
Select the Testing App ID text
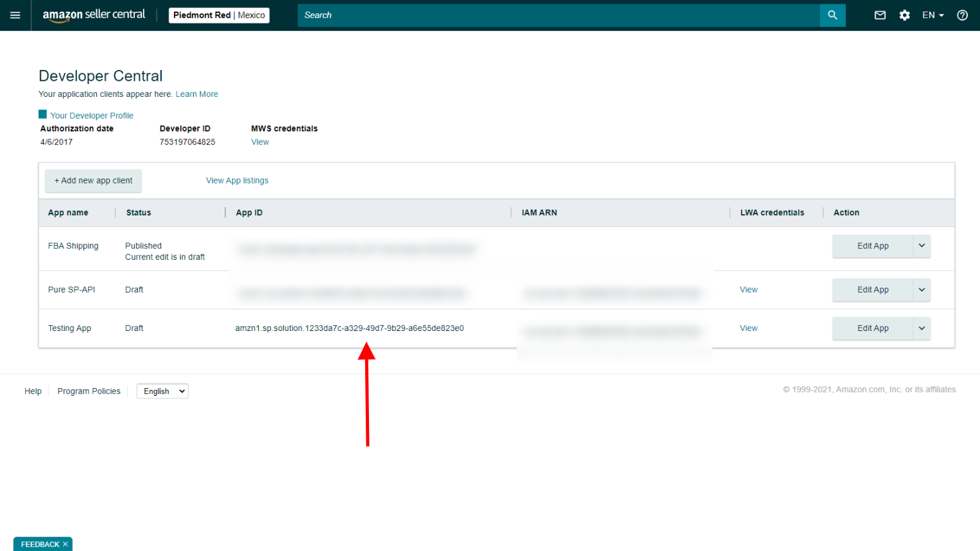click(349, 328)
